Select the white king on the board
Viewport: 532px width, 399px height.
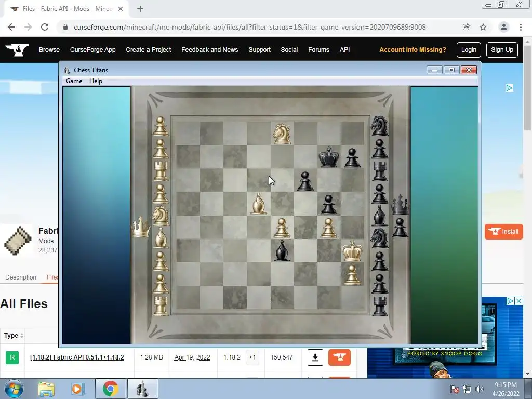(x=352, y=251)
